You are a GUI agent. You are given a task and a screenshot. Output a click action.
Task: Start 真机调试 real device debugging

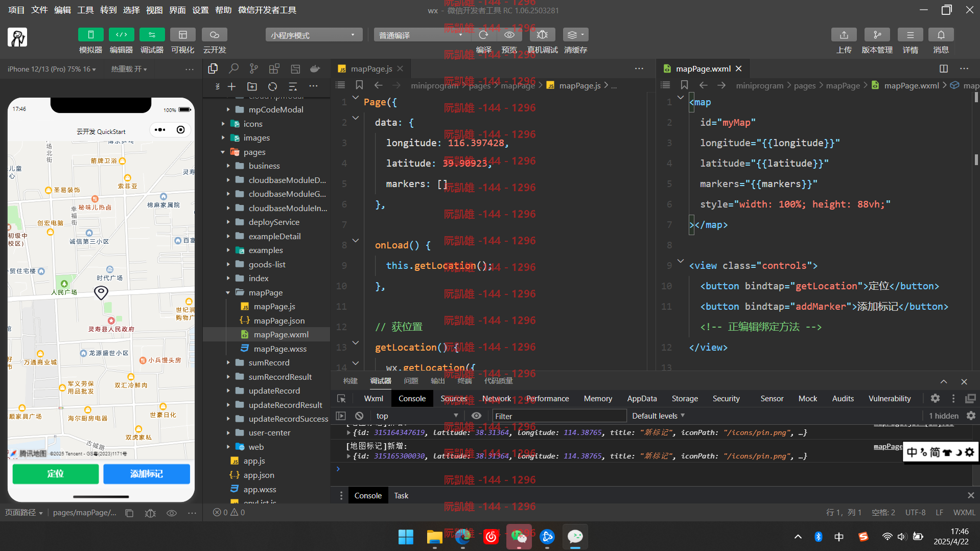(542, 35)
